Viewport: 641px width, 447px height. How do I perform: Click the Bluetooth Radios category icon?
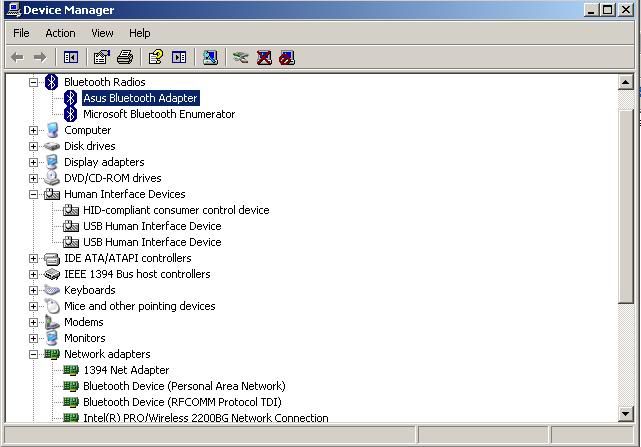[x=52, y=82]
